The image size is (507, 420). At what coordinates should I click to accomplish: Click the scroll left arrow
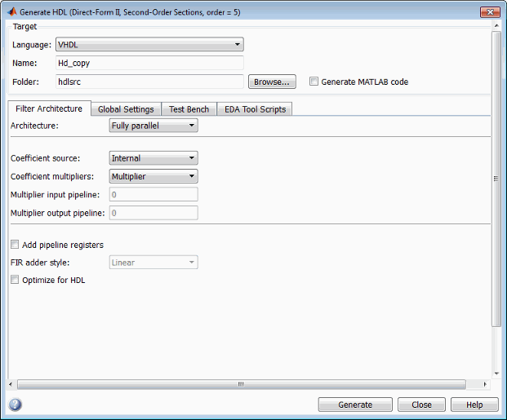(x=11, y=384)
